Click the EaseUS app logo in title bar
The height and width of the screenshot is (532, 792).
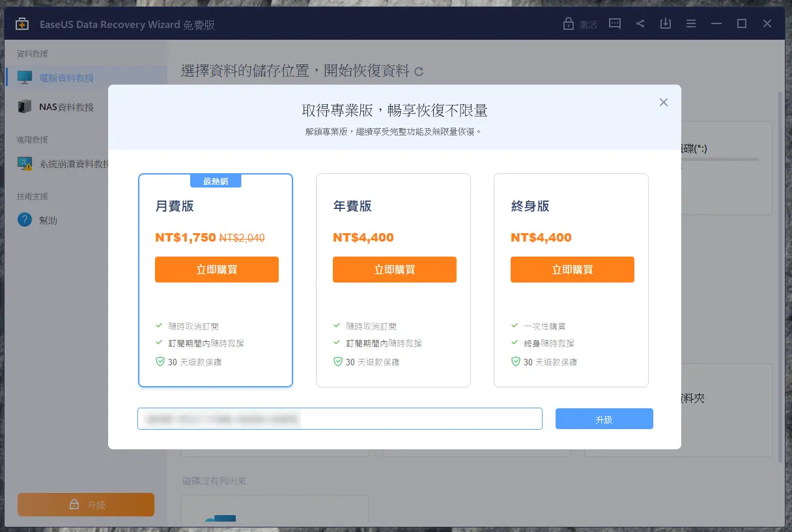click(23, 25)
